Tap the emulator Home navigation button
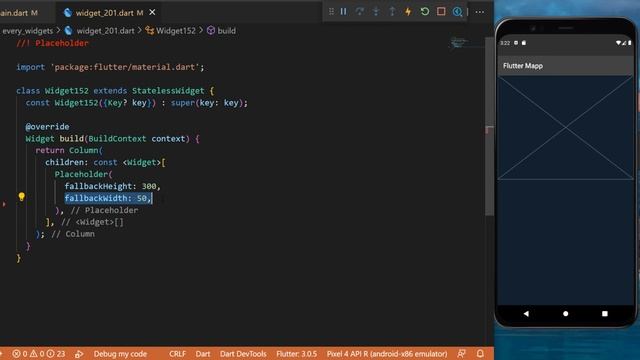Viewport: 640px width, 360px height. [x=565, y=313]
